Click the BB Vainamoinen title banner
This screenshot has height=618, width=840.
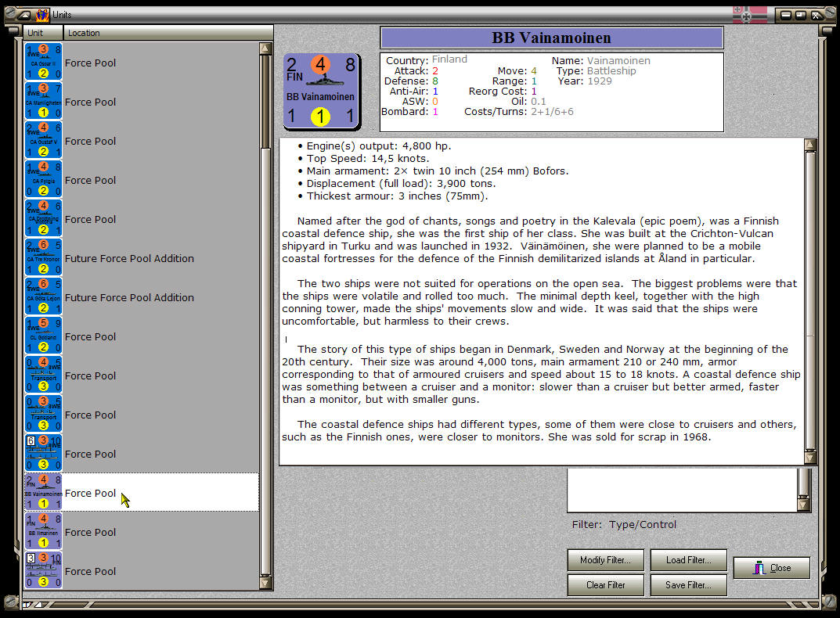(x=552, y=38)
